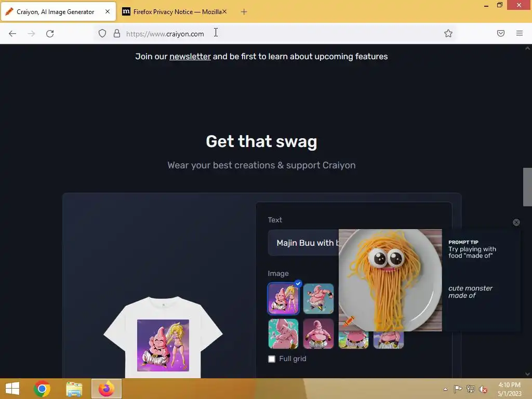Switch to the Craiyon, AI Image Generator tab
Screen dimensions: 532x399
[58, 12]
